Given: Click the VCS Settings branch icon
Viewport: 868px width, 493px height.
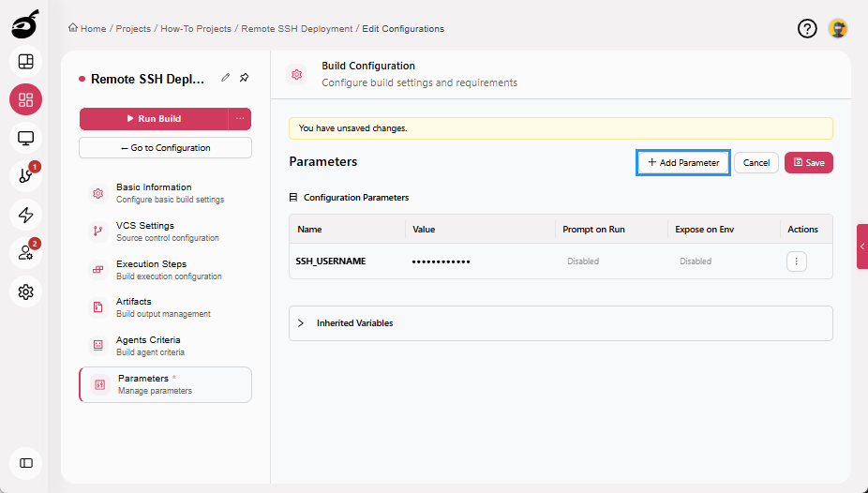Looking at the screenshot, I should tap(98, 232).
